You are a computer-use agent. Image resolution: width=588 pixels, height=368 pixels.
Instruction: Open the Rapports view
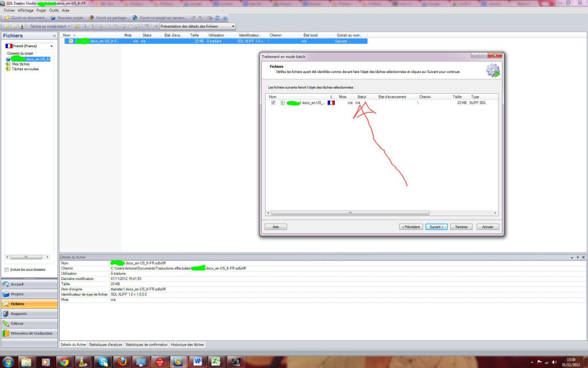point(29,313)
